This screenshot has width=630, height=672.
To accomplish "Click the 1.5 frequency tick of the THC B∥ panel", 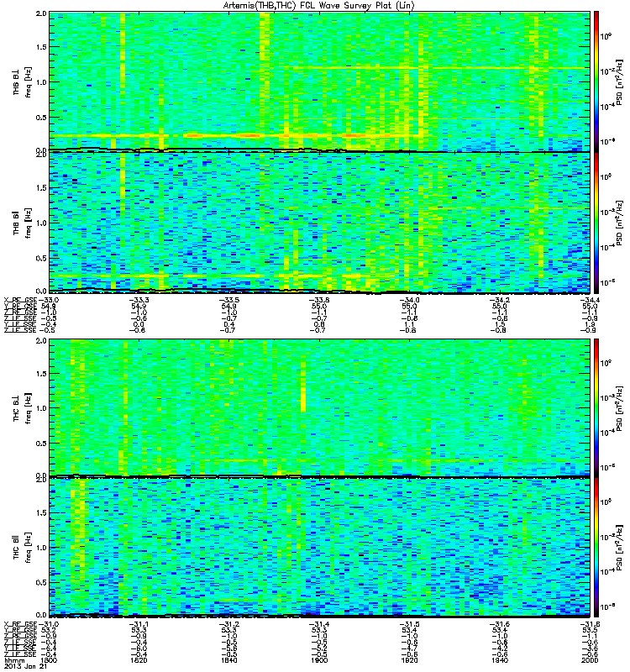I will (x=41, y=512).
